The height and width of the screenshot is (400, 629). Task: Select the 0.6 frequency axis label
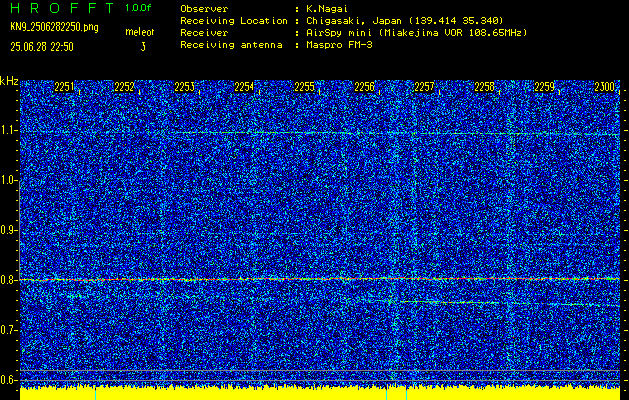(8, 380)
